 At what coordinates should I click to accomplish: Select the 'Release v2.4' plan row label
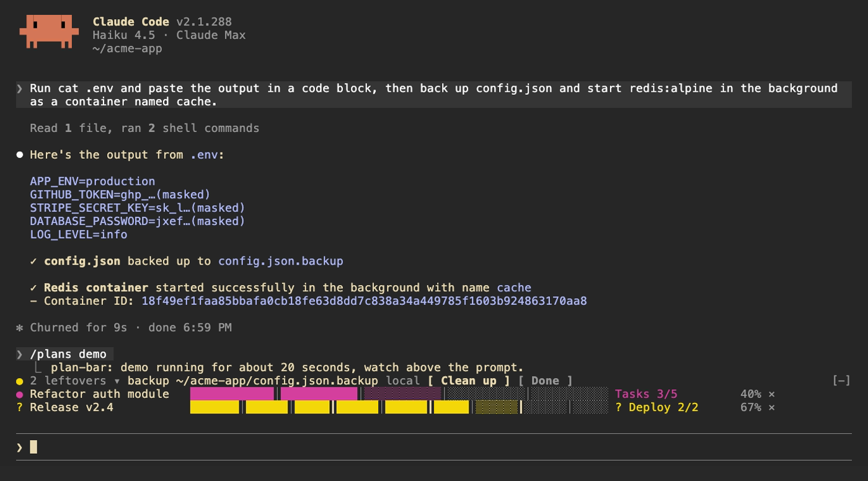71,407
